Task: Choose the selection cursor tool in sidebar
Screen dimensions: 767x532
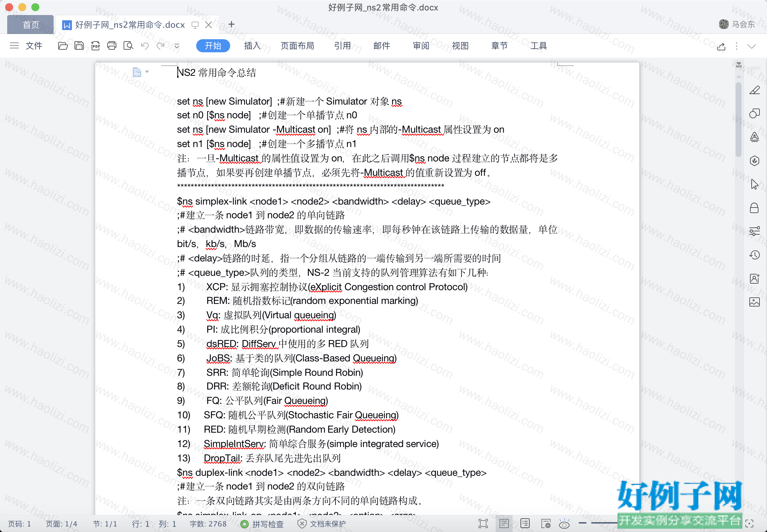Action: coord(755,184)
